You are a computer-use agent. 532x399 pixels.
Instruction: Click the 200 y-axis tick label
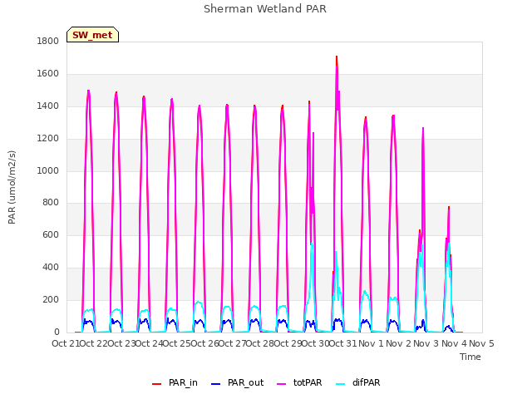pyautogui.click(x=51, y=299)
